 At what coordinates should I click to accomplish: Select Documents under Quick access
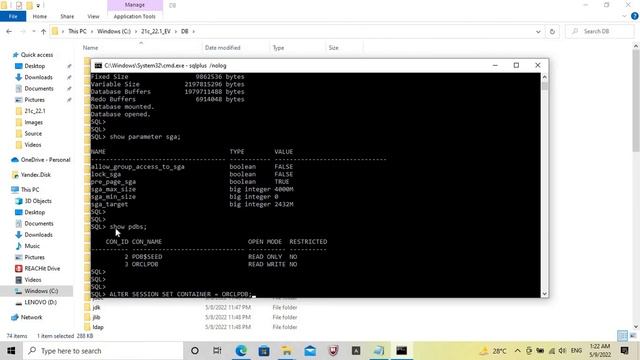pyautogui.click(x=39, y=89)
